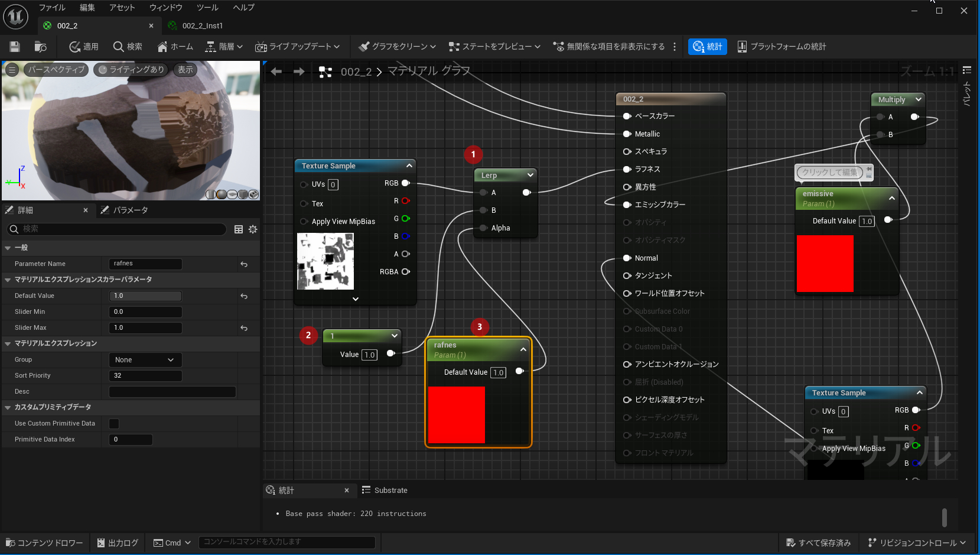Click the Slider Min input field

(x=145, y=312)
